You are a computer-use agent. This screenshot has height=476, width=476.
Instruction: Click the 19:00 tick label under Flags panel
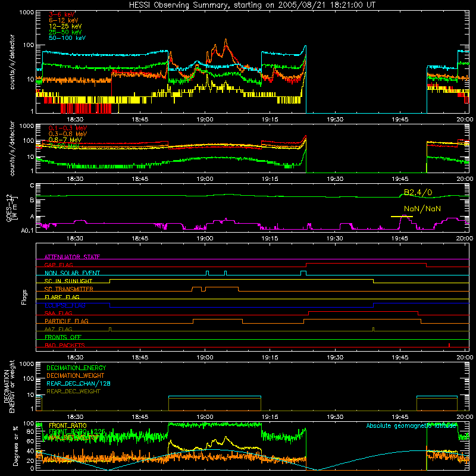coord(205,358)
